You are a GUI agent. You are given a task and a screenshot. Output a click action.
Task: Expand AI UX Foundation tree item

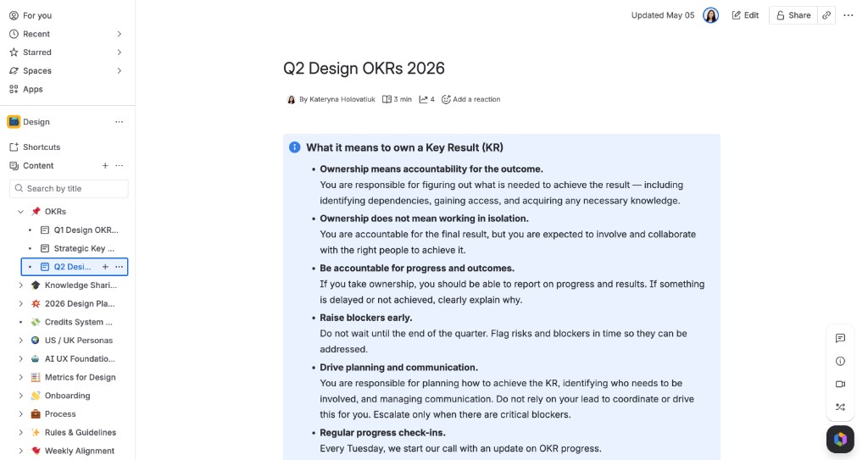coord(20,358)
